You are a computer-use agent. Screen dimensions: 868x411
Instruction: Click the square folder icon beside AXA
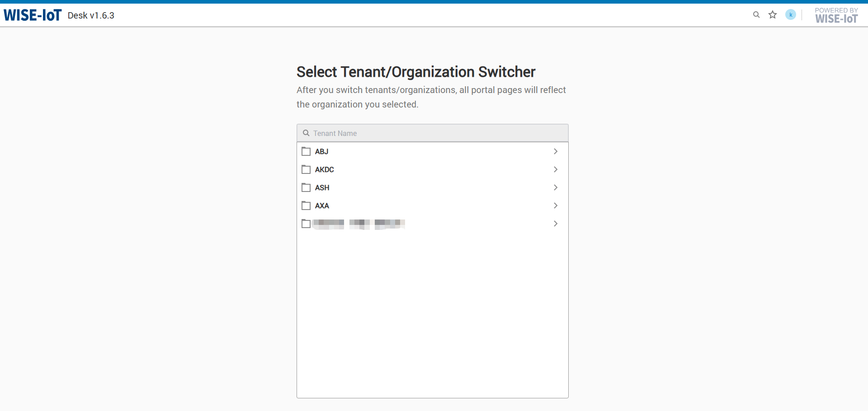(306, 205)
